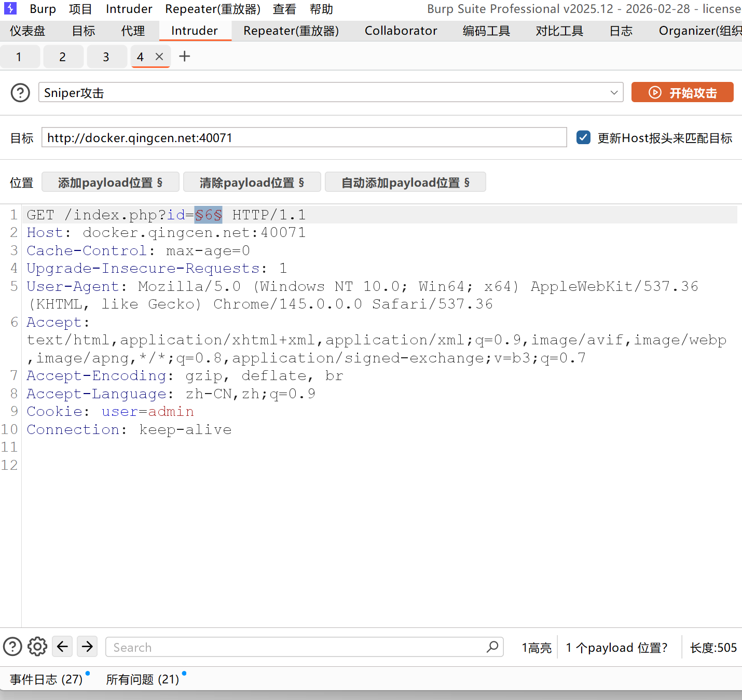Click 清除payload位置 § button
The height and width of the screenshot is (700, 742).
coord(252,182)
